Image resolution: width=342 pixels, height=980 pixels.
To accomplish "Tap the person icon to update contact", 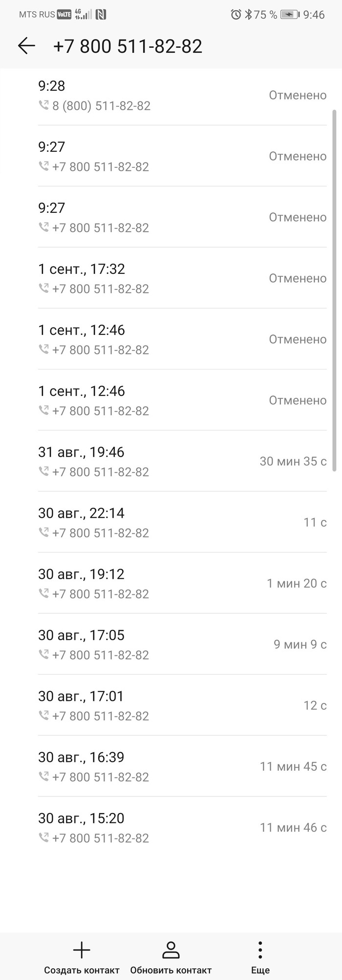I will point(171,950).
